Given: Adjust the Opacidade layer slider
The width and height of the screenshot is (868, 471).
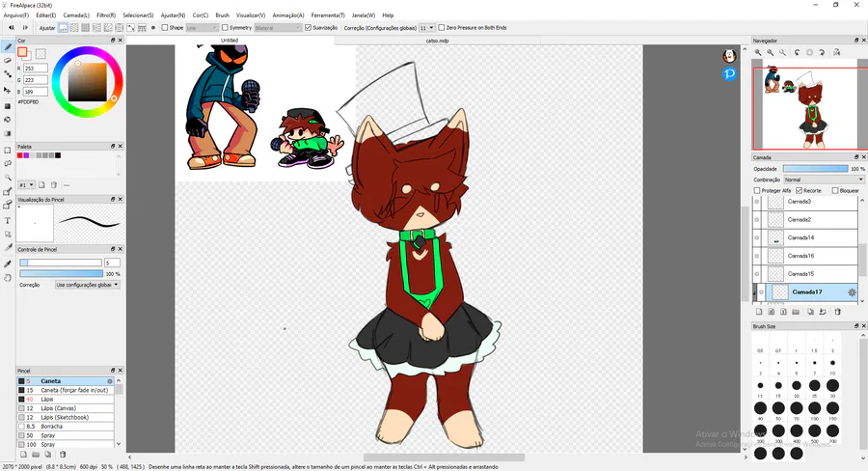Looking at the screenshot, I should pyautogui.click(x=815, y=169).
